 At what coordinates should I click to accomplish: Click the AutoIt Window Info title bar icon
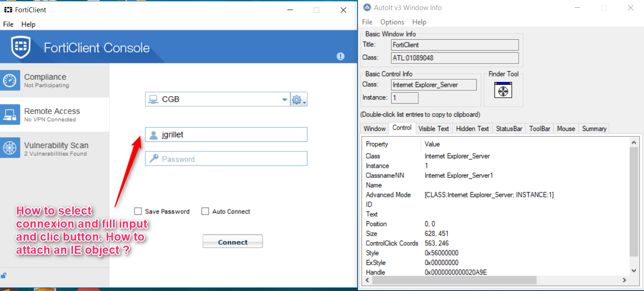367,7
